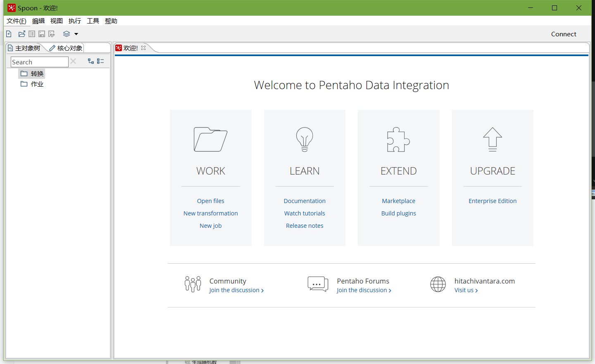Click the New transformation link
The height and width of the screenshot is (364, 595).
(211, 213)
